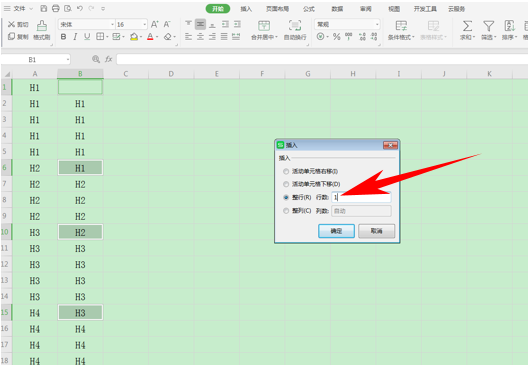The width and height of the screenshot is (528, 365).
Task: Apply percent style with % icon
Action: 336,36
